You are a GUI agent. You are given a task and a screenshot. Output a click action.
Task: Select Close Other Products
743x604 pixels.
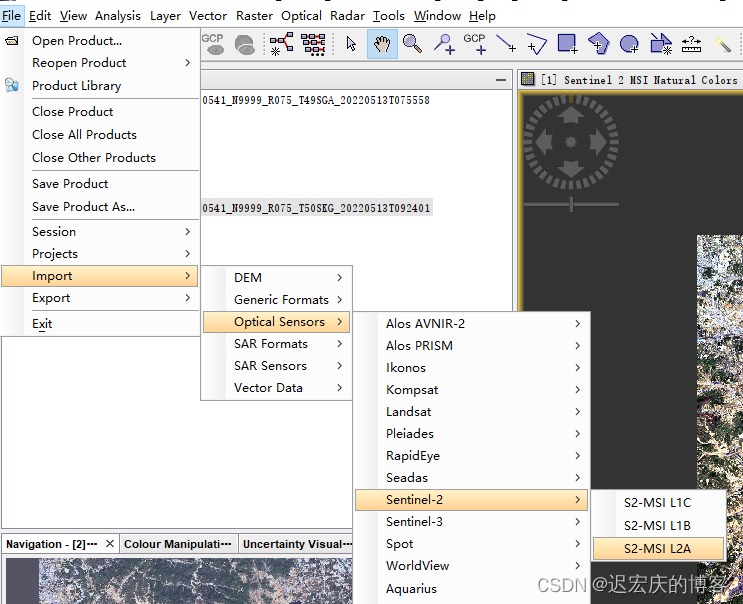[100, 158]
